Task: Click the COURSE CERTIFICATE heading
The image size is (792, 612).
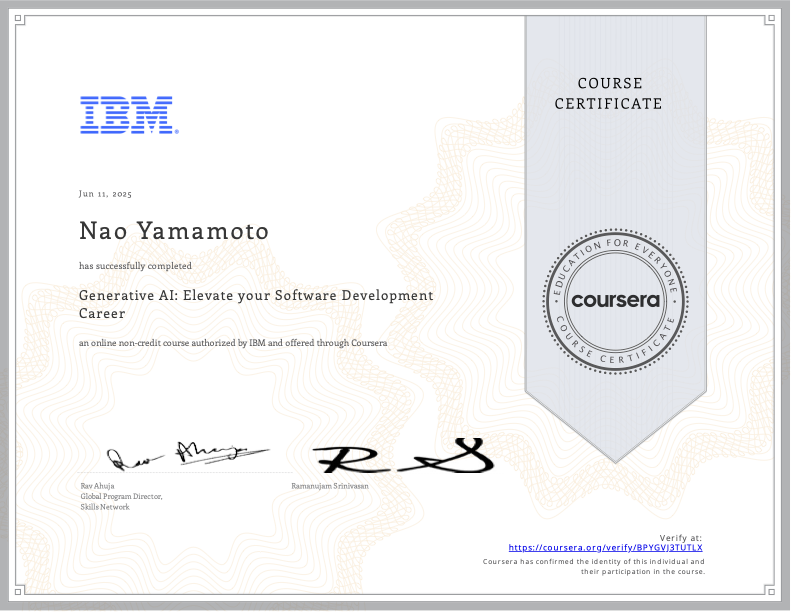Action: click(x=608, y=93)
